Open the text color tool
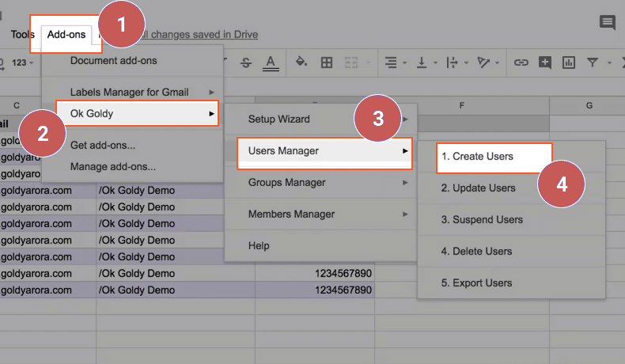Image resolution: width=625 pixels, height=364 pixels. (x=271, y=63)
